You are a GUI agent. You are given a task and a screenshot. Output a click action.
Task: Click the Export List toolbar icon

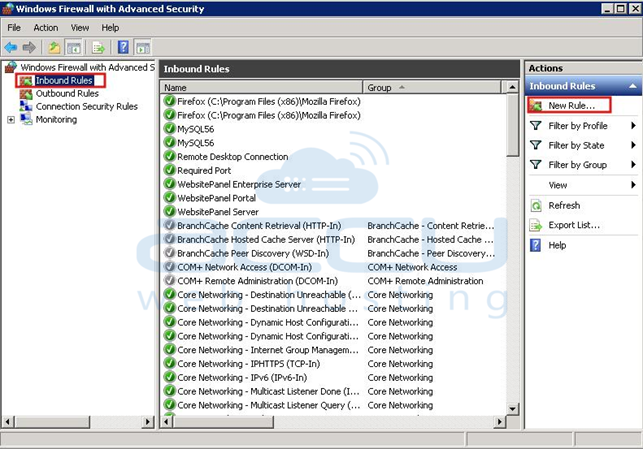pyautogui.click(x=98, y=48)
